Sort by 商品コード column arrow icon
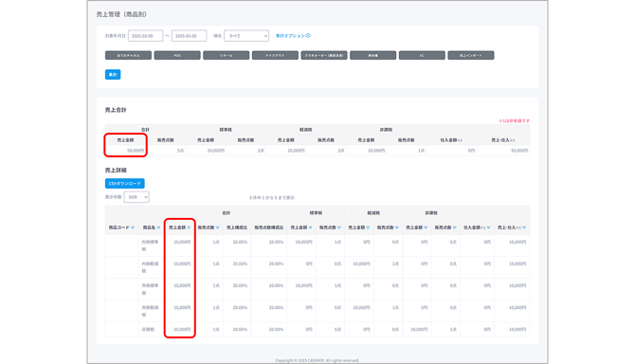This screenshot has width=635, height=364. 133,227
